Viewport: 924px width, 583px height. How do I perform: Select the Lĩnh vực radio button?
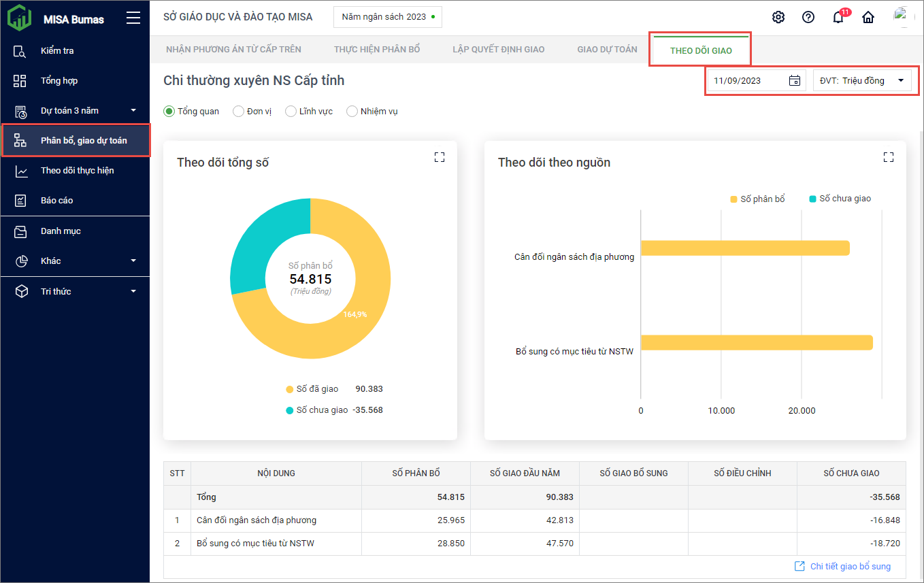291,111
